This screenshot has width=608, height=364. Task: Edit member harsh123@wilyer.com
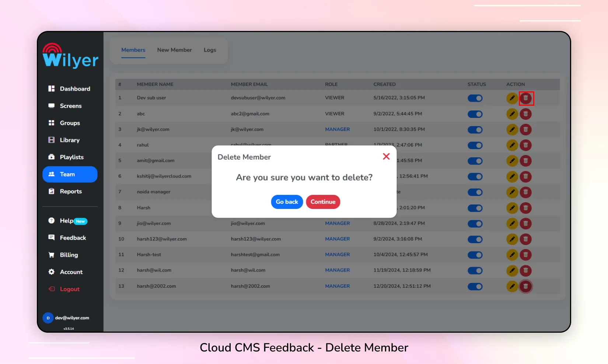click(x=512, y=239)
